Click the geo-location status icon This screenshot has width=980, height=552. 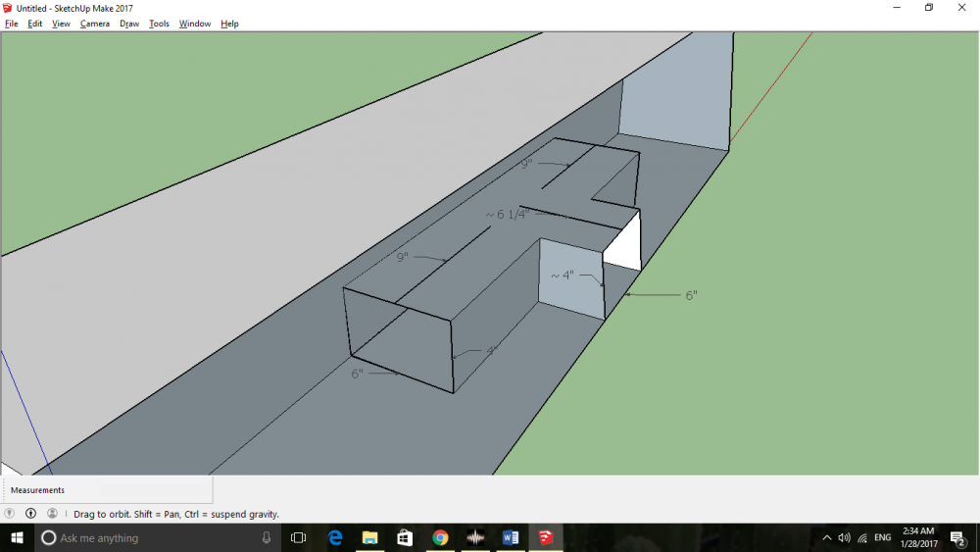10,513
